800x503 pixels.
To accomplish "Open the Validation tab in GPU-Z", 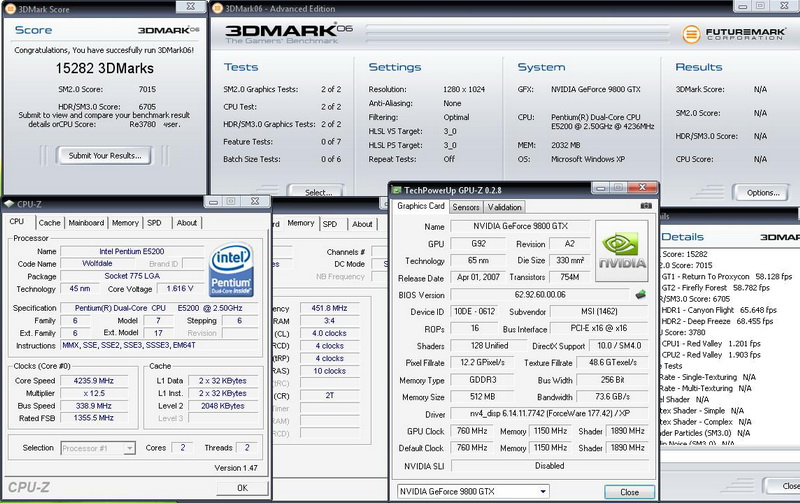I will 505,207.
